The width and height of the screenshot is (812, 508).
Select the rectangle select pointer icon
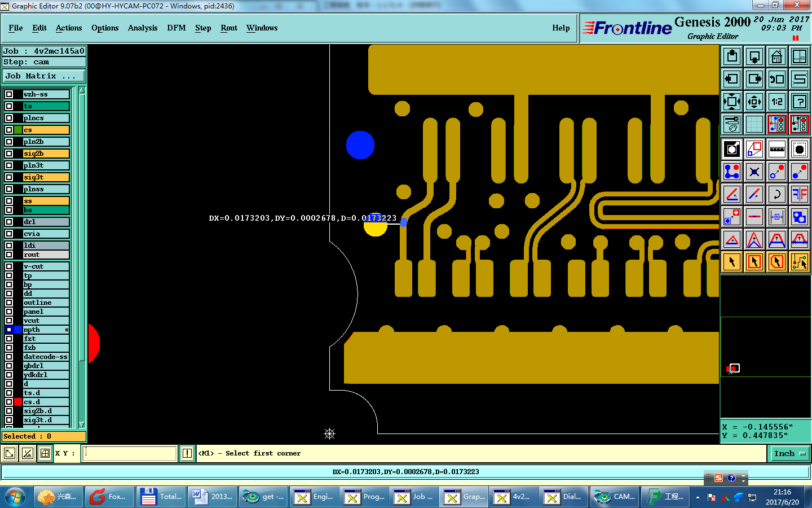pos(754,262)
